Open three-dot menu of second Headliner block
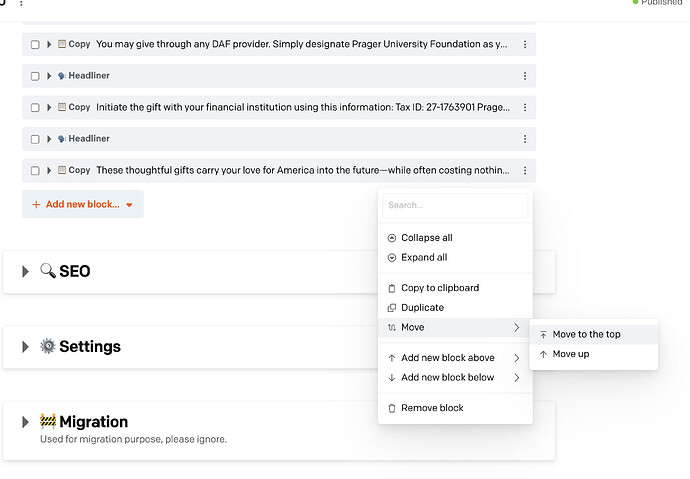Image resolution: width=690 pixels, height=479 pixels. 525,139
